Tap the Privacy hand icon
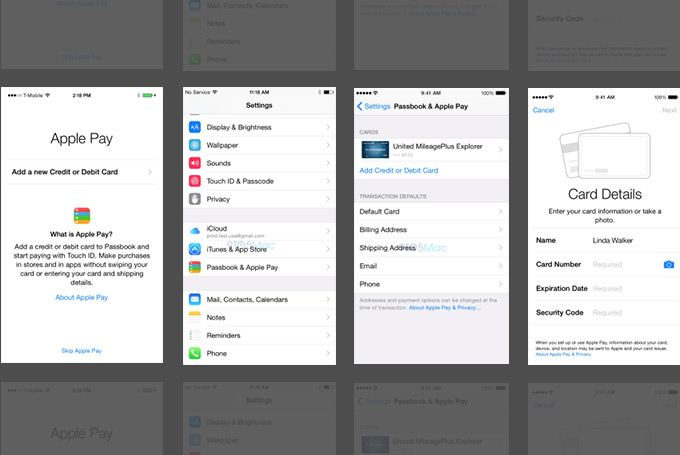 click(x=195, y=199)
